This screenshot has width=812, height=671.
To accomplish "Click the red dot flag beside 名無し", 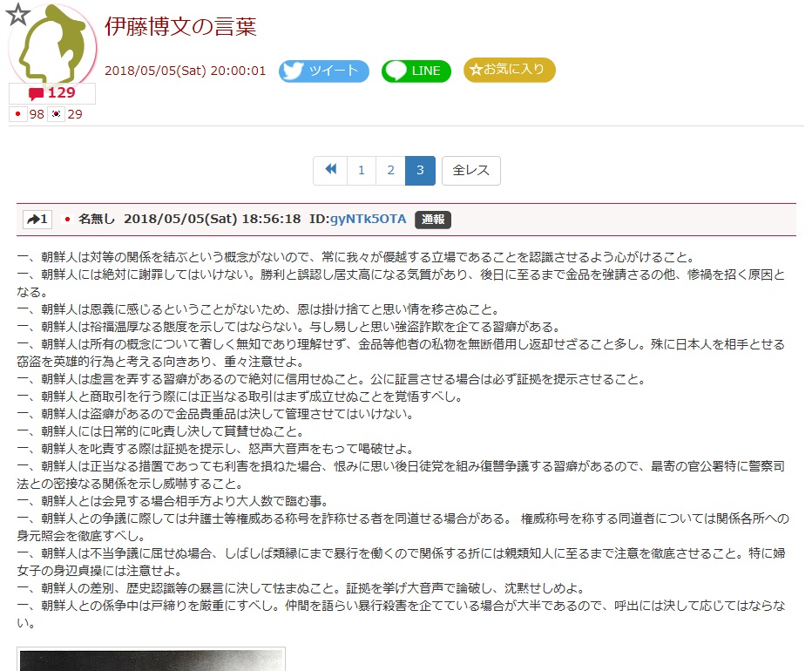I will tap(67, 220).
